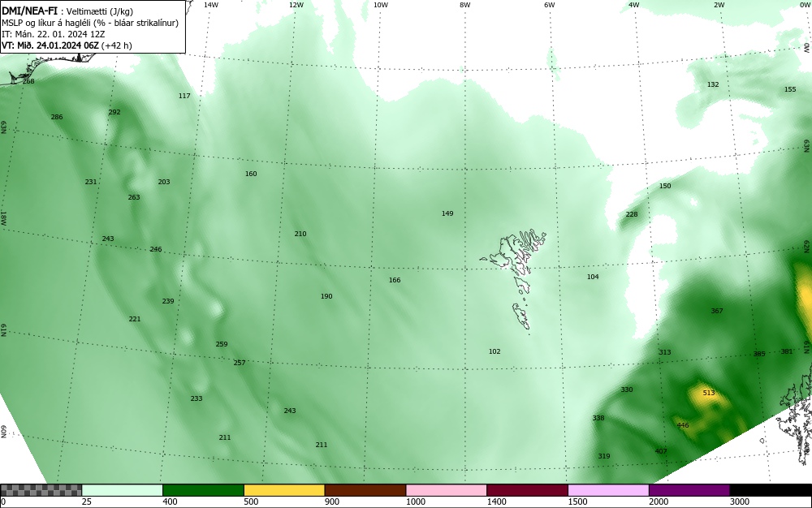Screen dimensions: 812x508
Task: Click the 14W longitude label
Action: tap(211, 5)
